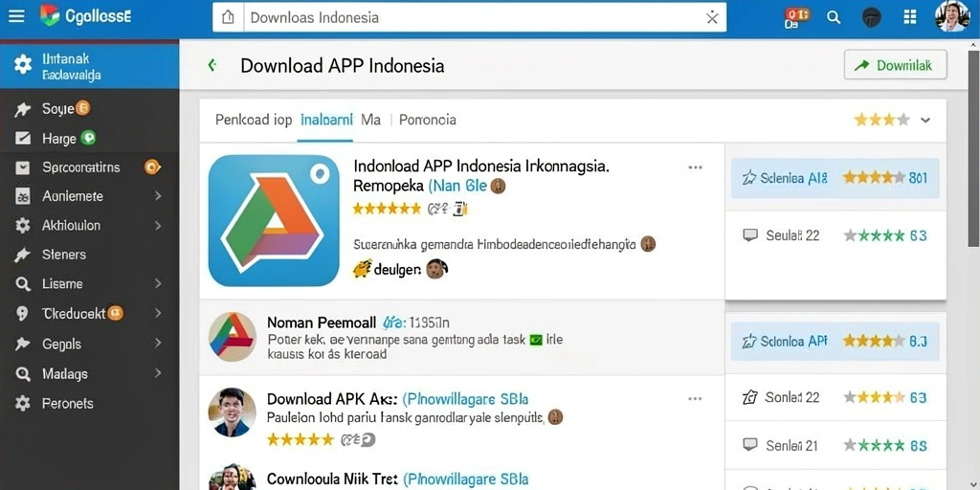Expand the Tckeducekt sidebar item
Image resolution: width=980 pixels, height=490 pixels.
coord(158,313)
